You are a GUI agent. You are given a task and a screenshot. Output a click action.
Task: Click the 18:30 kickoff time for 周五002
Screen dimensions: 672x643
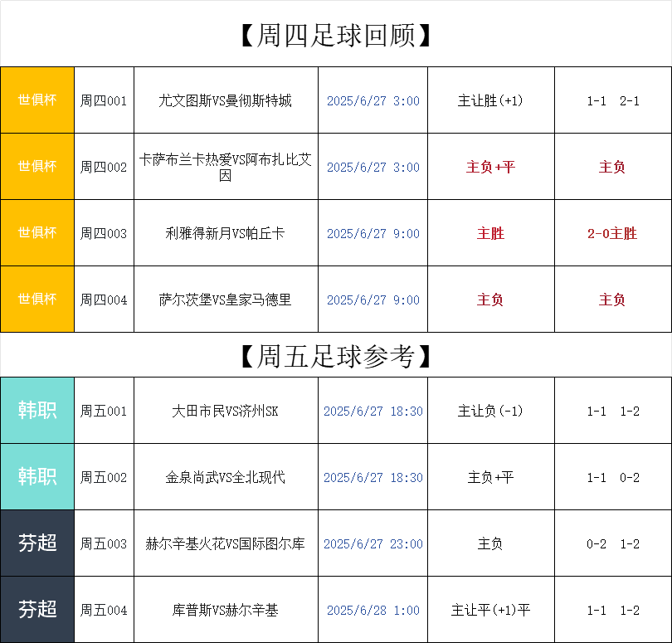[373, 477]
